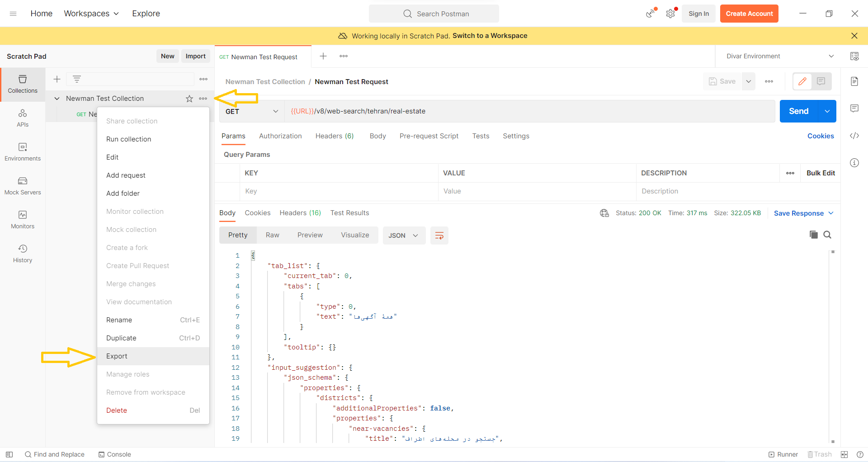The image size is (868, 462).
Task: Choose Run collection in the menu
Action: pos(153,139)
